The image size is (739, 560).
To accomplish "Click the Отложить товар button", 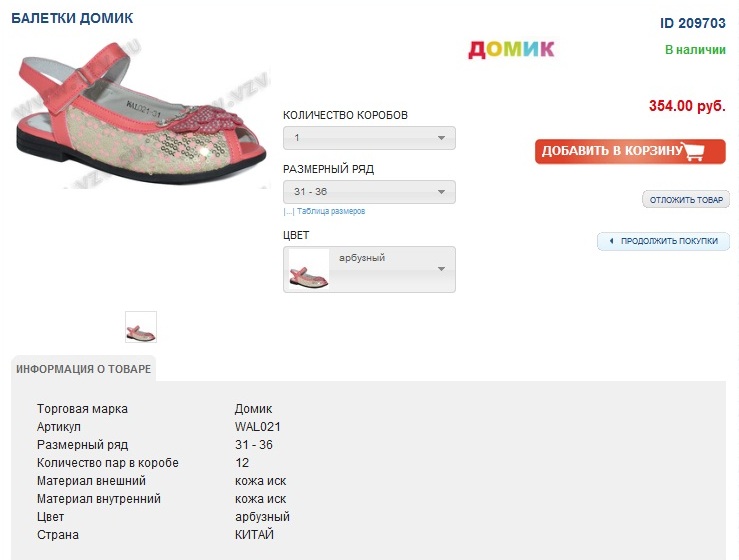I will tap(686, 200).
